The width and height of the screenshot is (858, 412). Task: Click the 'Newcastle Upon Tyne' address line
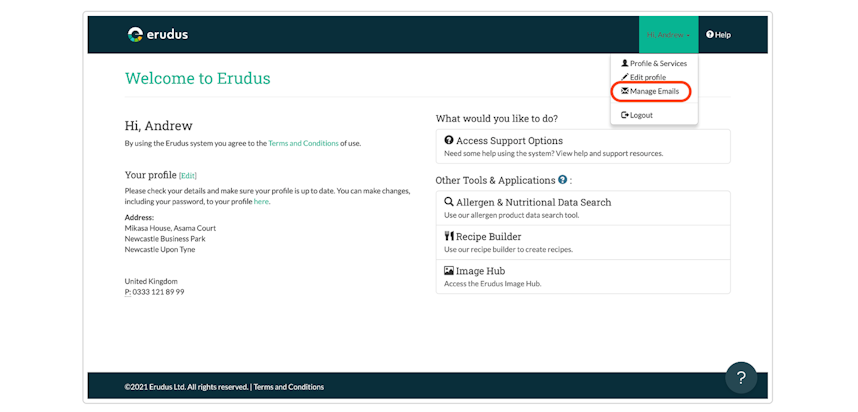[160, 249]
